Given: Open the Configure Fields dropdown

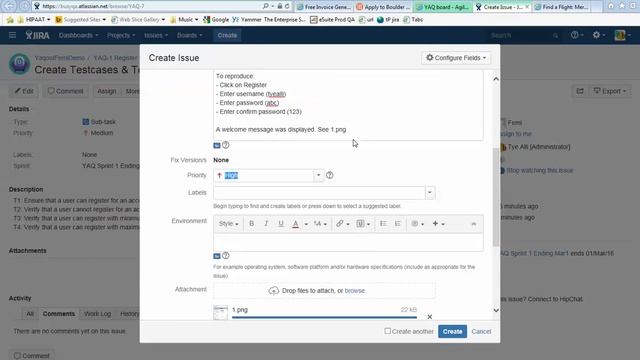Looking at the screenshot, I should [x=456, y=58].
